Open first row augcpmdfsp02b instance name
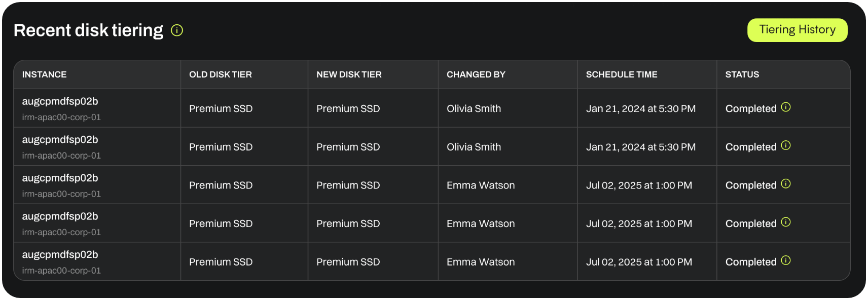This screenshot has height=300, width=868. pos(60,101)
